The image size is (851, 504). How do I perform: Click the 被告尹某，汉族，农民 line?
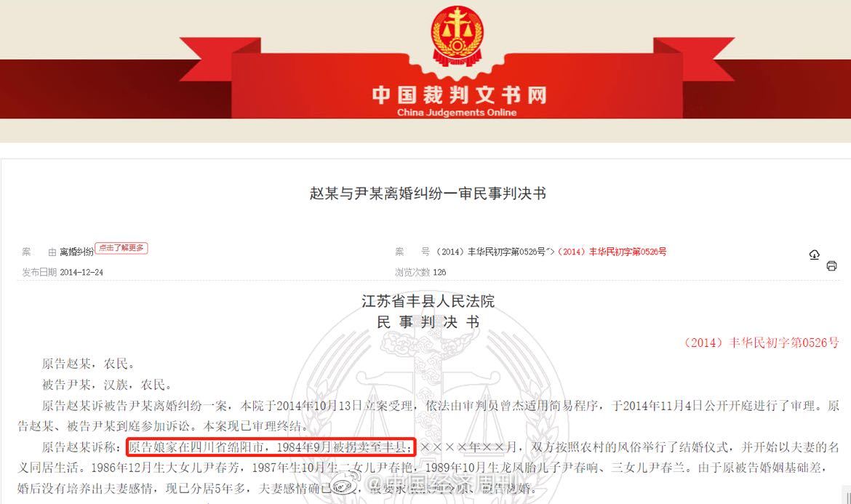[x=106, y=385]
